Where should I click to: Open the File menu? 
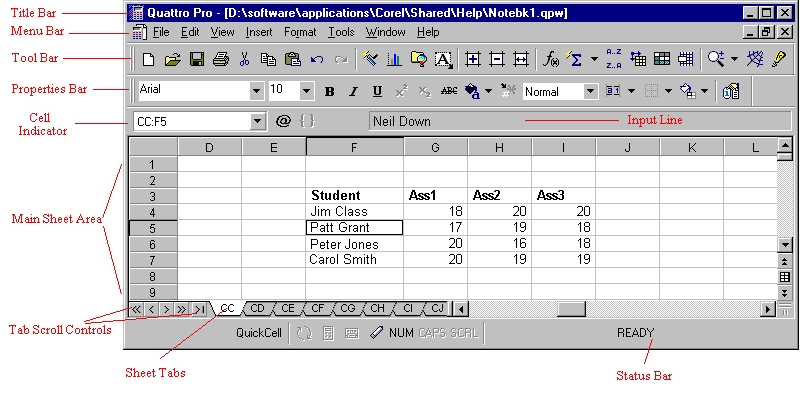click(161, 32)
